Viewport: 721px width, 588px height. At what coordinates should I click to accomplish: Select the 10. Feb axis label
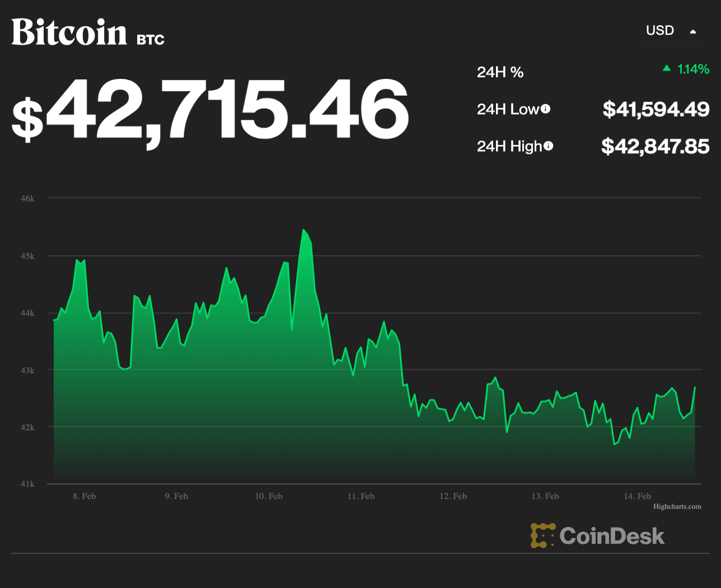(x=269, y=496)
